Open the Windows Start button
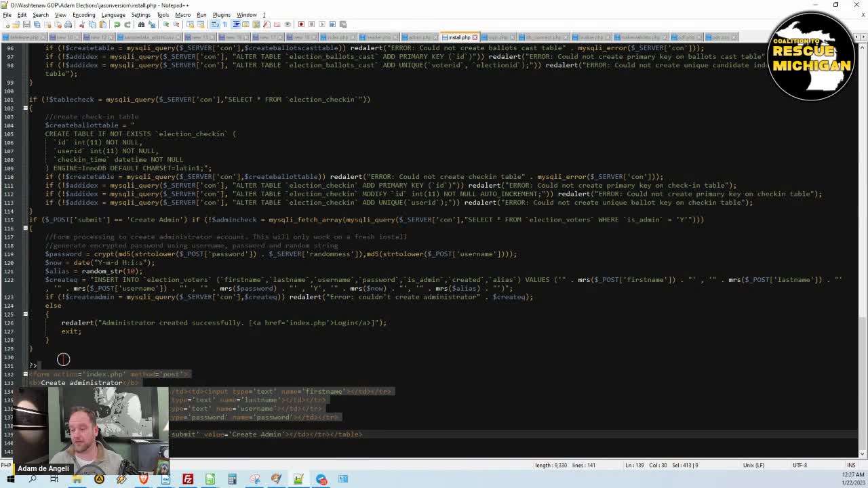This screenshot has height=488, width=868. pos(10,479)
